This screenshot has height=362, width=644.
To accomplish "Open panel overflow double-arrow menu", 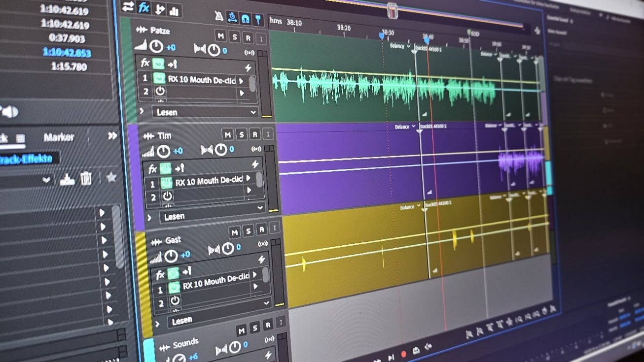I will coord(112,135).
